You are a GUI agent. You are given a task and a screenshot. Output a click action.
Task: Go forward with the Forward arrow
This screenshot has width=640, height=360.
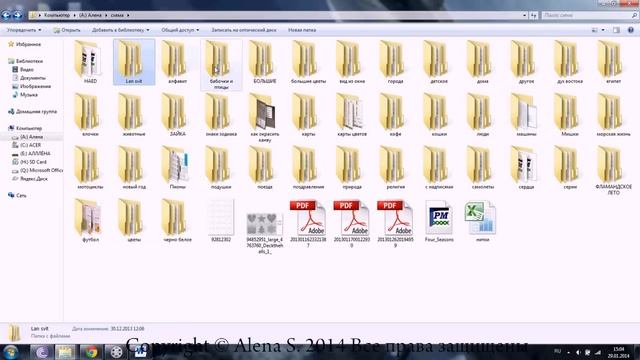pyautogui.click(x=17, y=16)
